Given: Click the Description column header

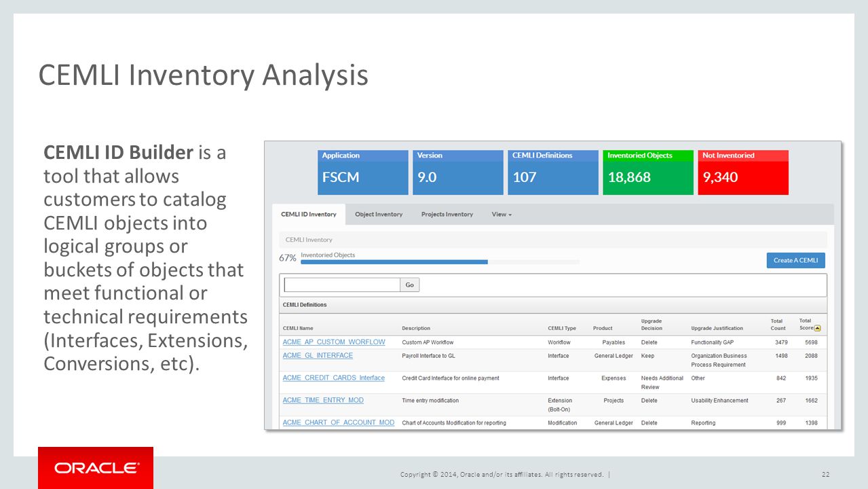Looking at the screenshot, I should click(x=416, y=328).
